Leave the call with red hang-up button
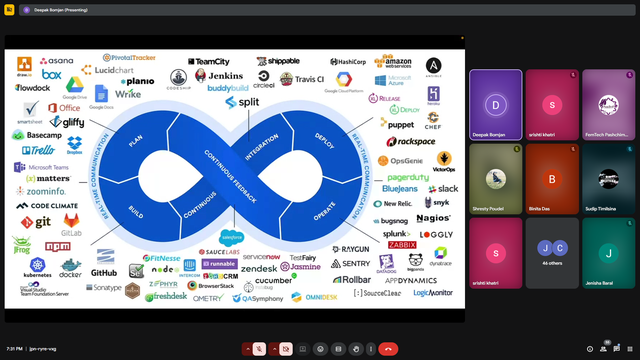The width and height of the screenshot is (640, 360). (x=388, y=349)
